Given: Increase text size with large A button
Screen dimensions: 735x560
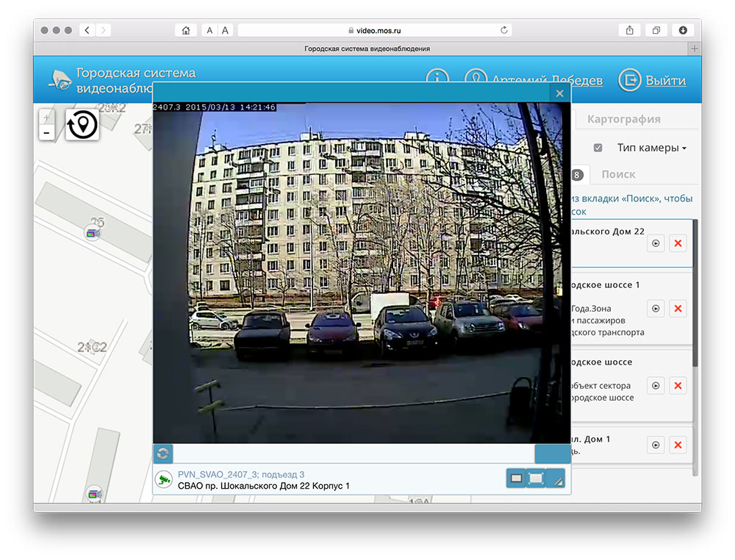Looking at the screenshot, I should pos(225,30).
